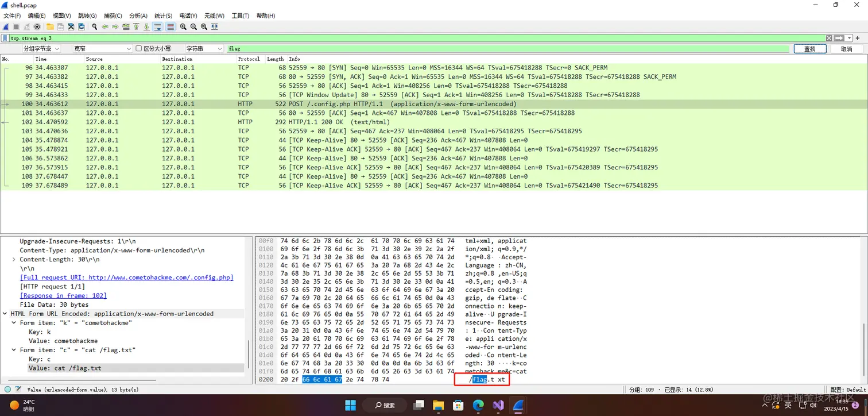
Task: Jump to the last packet icon
Action: 146,26
